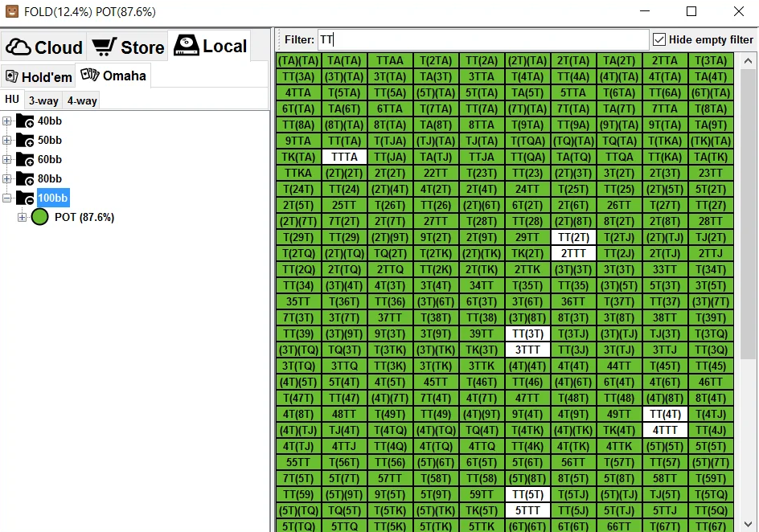Click the Hold'em cards icon
The height and width of the screenshot is (532, 759).
pos(11,76)
